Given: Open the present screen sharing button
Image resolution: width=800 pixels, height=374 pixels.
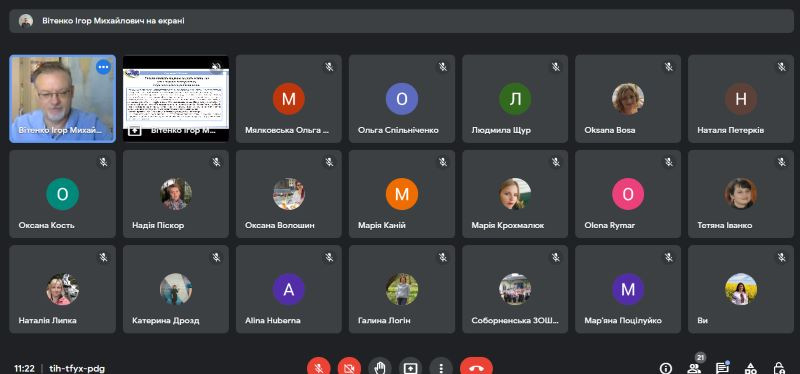Looking at the screenshot, I should 410,367.
